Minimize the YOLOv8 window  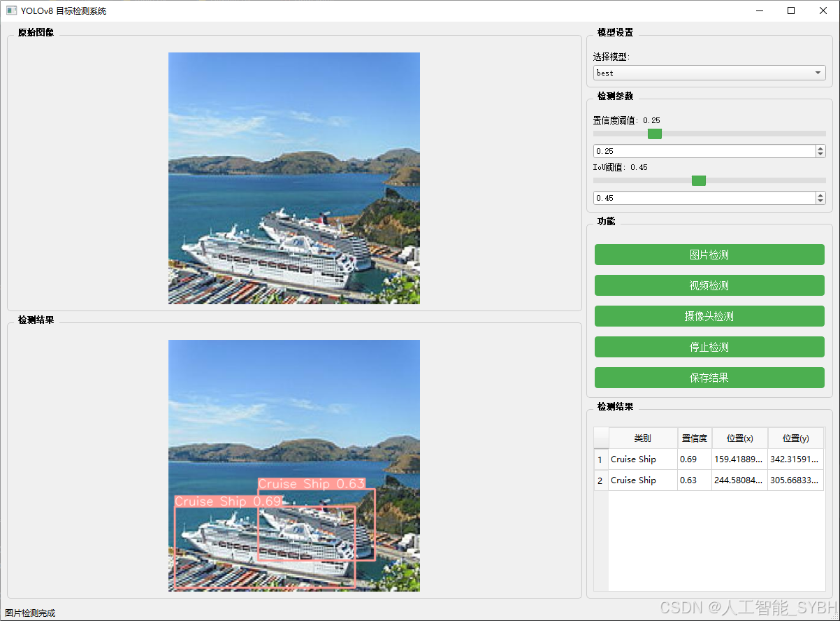[759, 10]
